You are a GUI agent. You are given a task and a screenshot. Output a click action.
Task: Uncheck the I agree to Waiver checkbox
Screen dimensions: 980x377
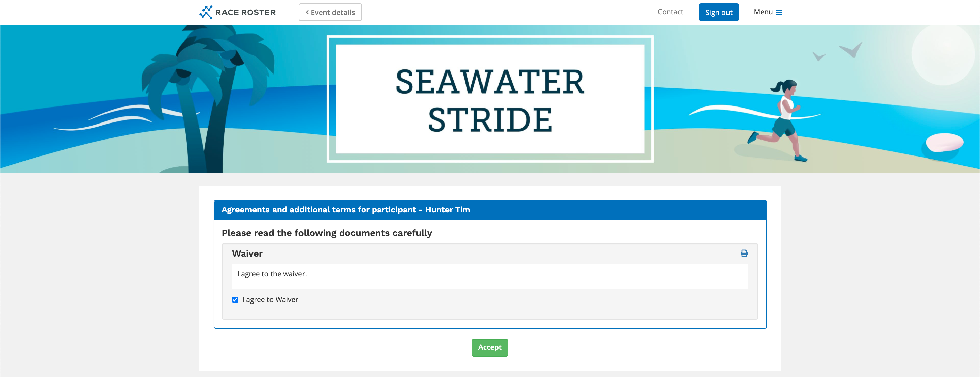[235, 300]
